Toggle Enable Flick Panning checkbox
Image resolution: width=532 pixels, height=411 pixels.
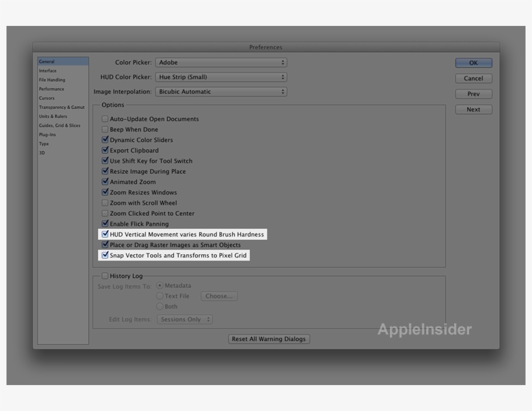coord(105,224)
